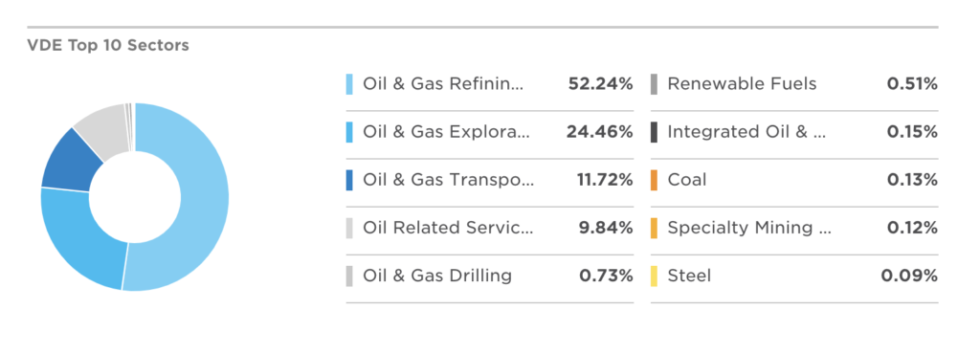Click the 52.24% percentage value
Image resolution: width=980 pixels, height=354 pixels.
coord(601,83)
